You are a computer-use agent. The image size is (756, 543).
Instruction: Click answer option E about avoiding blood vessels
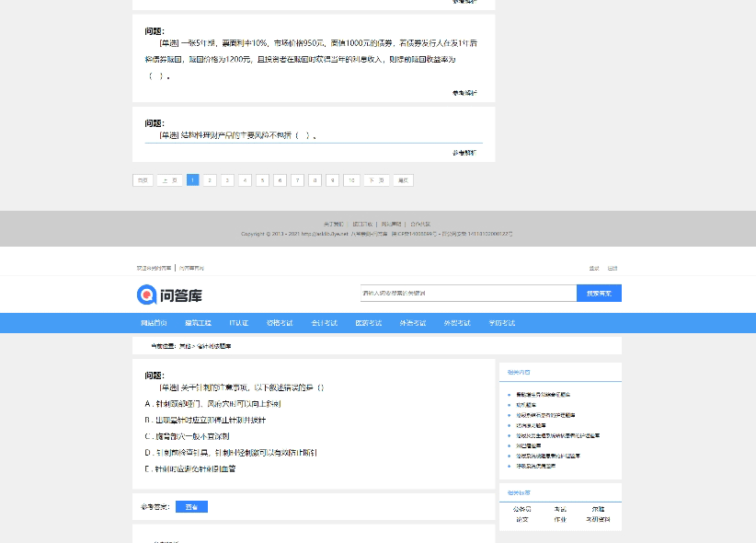click(190, 468)
